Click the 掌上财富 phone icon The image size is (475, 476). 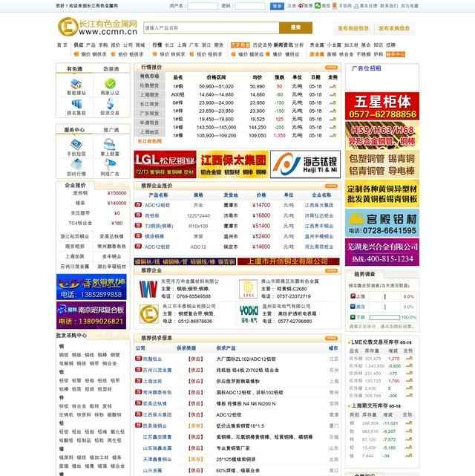click(x=110, y=145)
